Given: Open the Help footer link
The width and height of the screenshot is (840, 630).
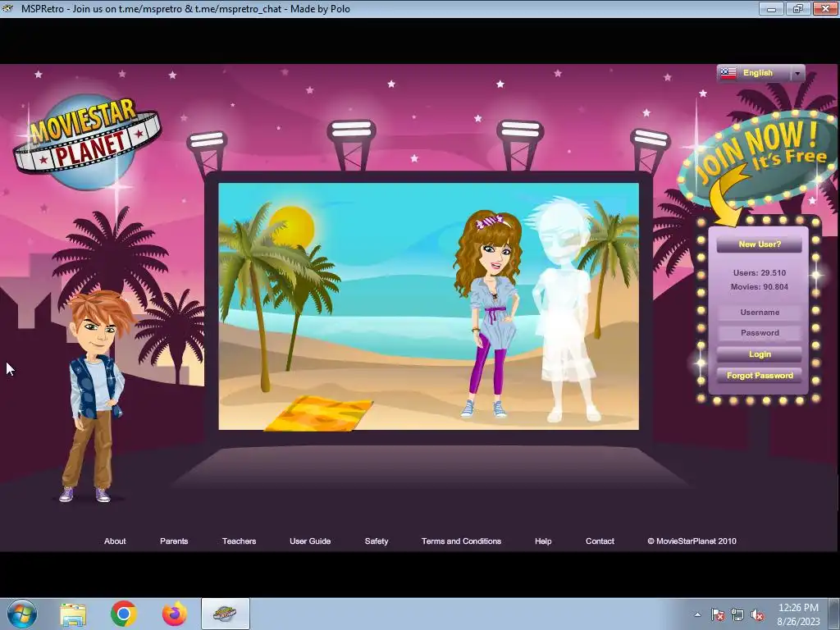Looking at the screenshot, I should tap(543, 541).
